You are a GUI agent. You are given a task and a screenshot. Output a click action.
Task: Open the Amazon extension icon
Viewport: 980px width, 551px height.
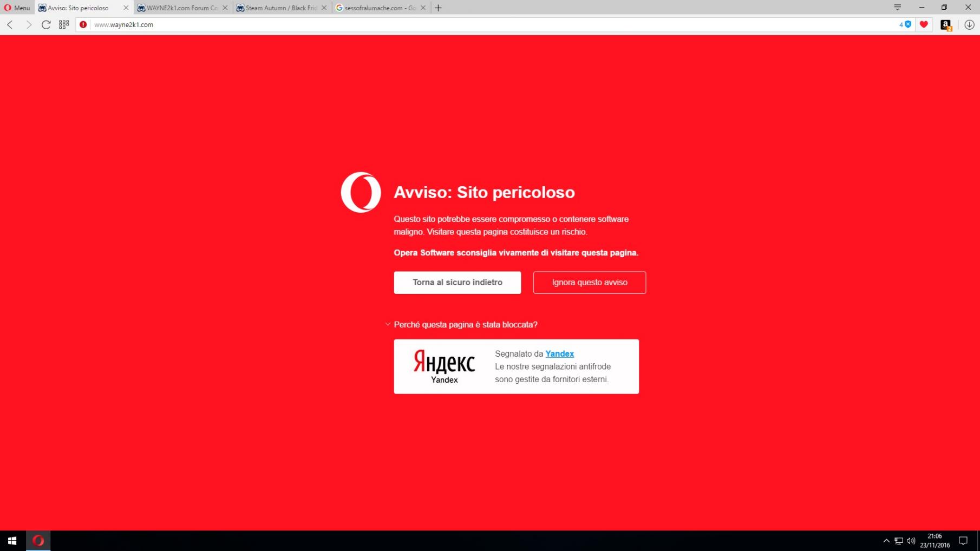945,25
